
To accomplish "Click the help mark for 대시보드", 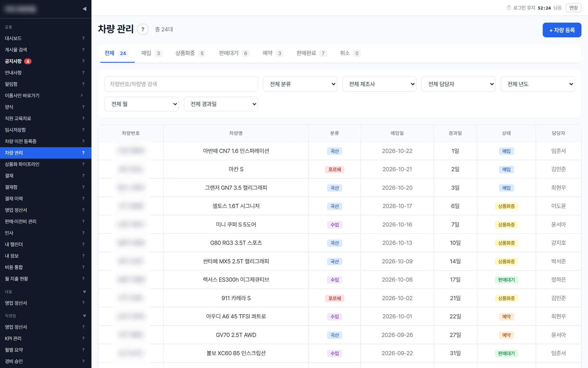I will pos(83,38).
